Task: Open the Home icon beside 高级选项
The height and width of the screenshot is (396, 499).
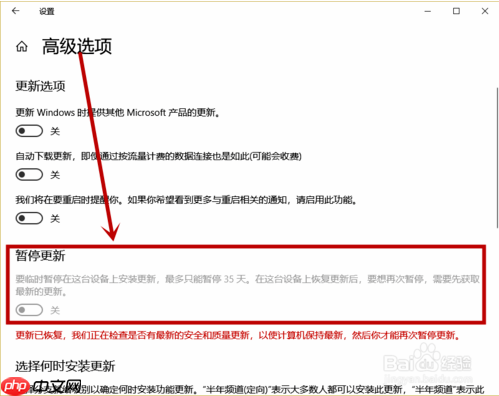Action: 22,46
